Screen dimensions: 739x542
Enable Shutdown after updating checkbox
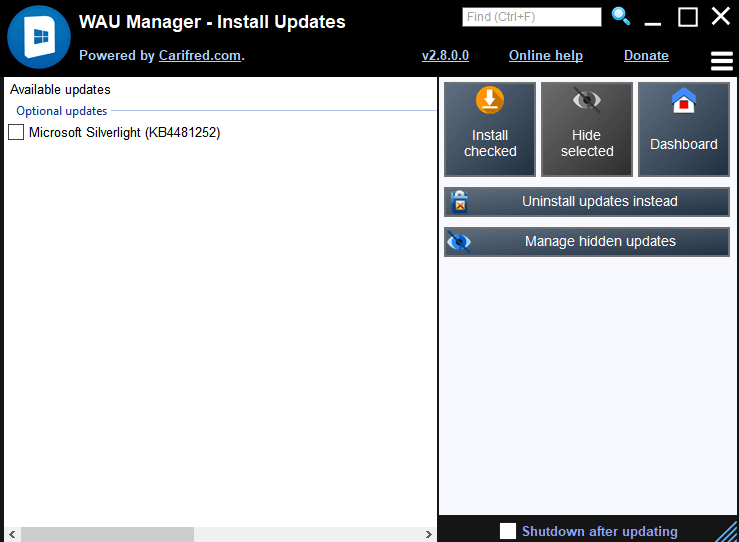click(508, 531)
